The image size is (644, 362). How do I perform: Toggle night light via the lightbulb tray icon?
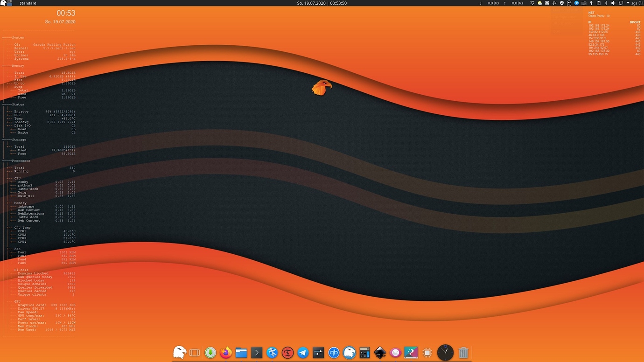coord(591,3)
